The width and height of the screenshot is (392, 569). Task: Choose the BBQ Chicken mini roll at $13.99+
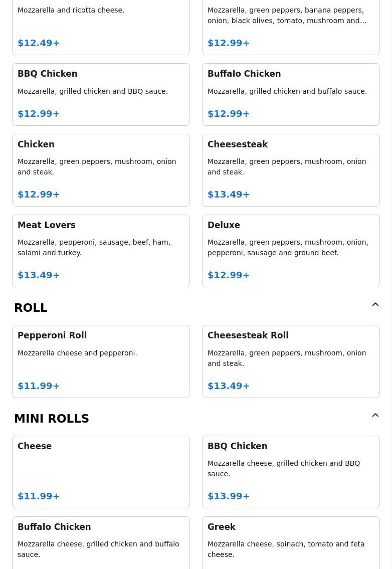[291, 472]
